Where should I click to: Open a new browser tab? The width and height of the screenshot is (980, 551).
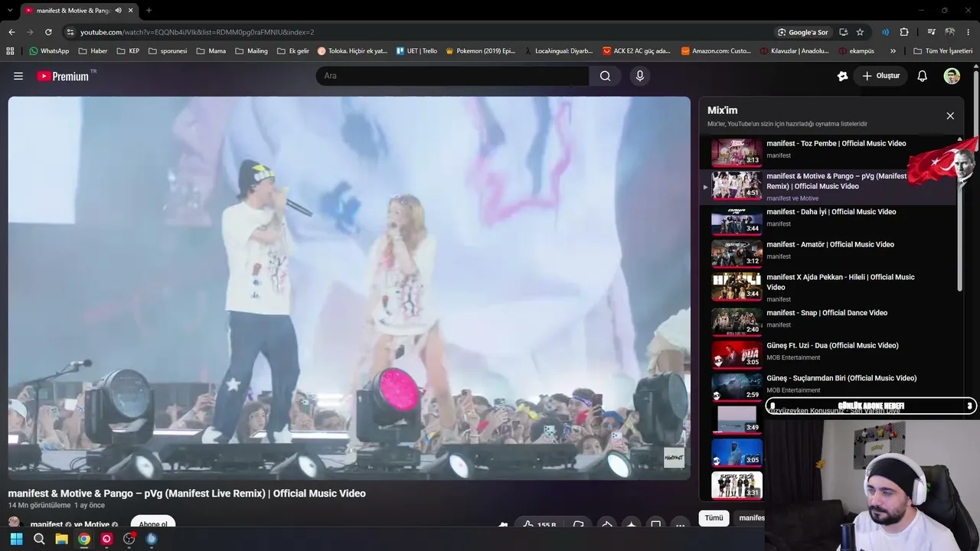tap(149, 11)
